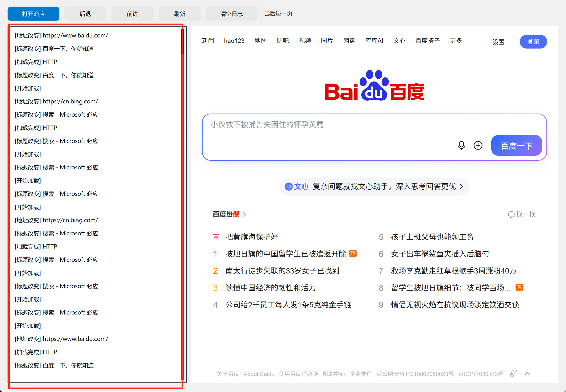The image size is (566, 392).
Task: Open the 库库AI nav link
Action: (374, 41)
